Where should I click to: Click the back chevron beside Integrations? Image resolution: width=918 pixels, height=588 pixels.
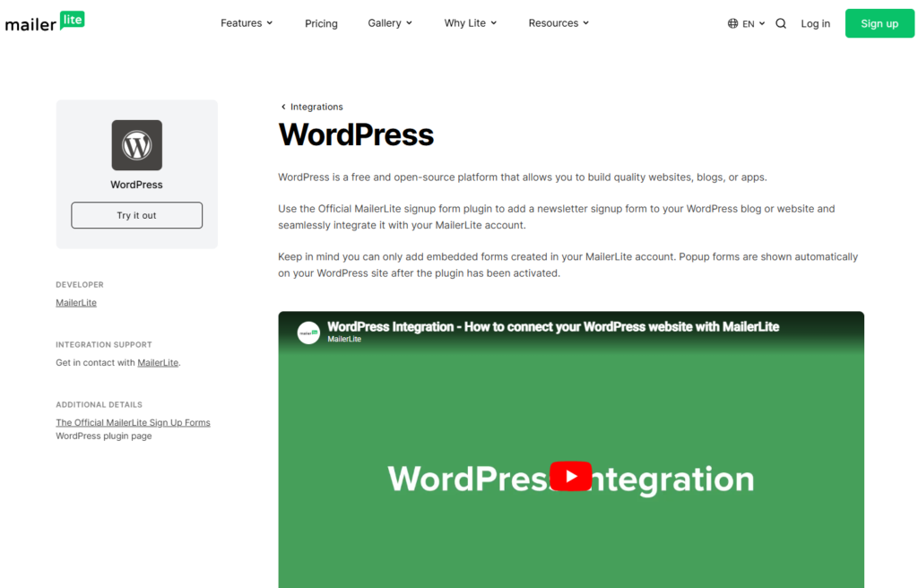click(283, 107)
